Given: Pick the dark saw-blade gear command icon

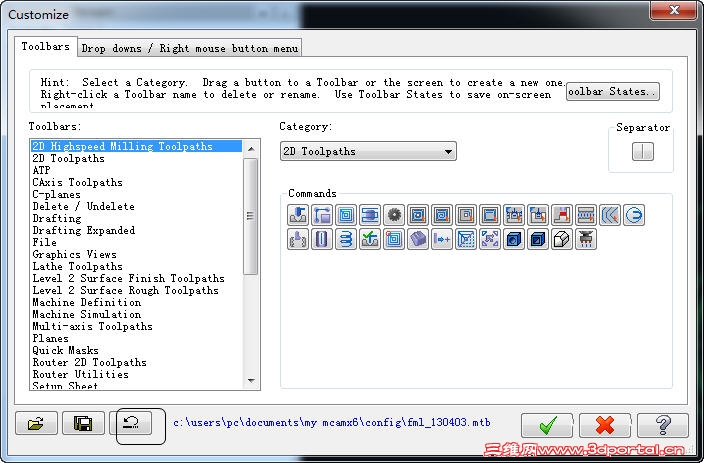Looking at the screenshot, I should coord(394,215).
